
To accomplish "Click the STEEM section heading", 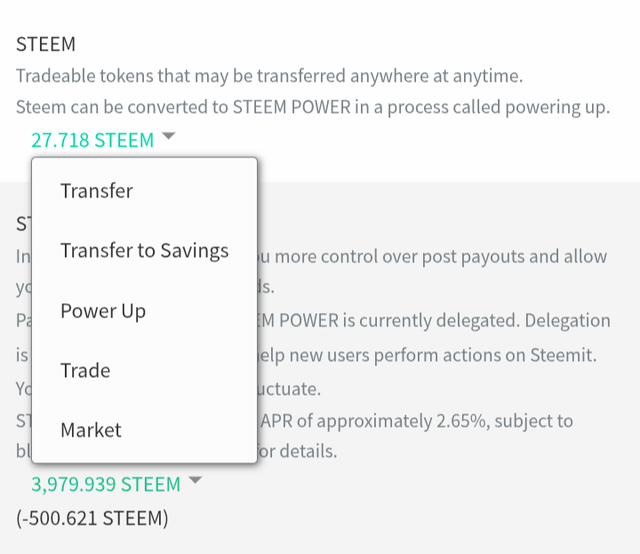I will 46,45.
